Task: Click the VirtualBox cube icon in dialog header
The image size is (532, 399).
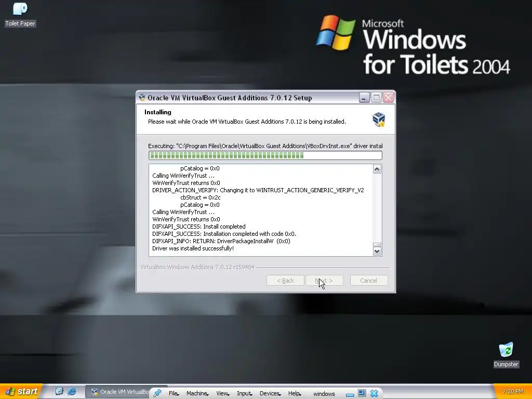Action: 379,119
